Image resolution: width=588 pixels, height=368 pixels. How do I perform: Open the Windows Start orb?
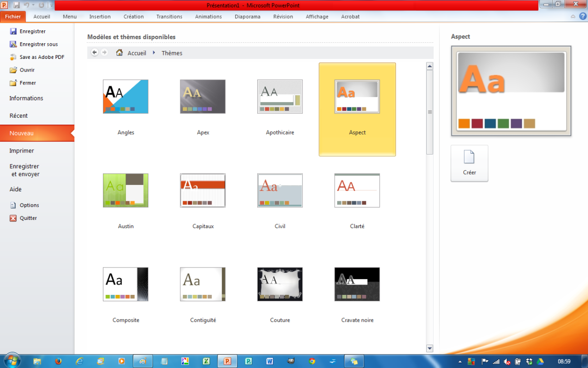pos(11,360)
